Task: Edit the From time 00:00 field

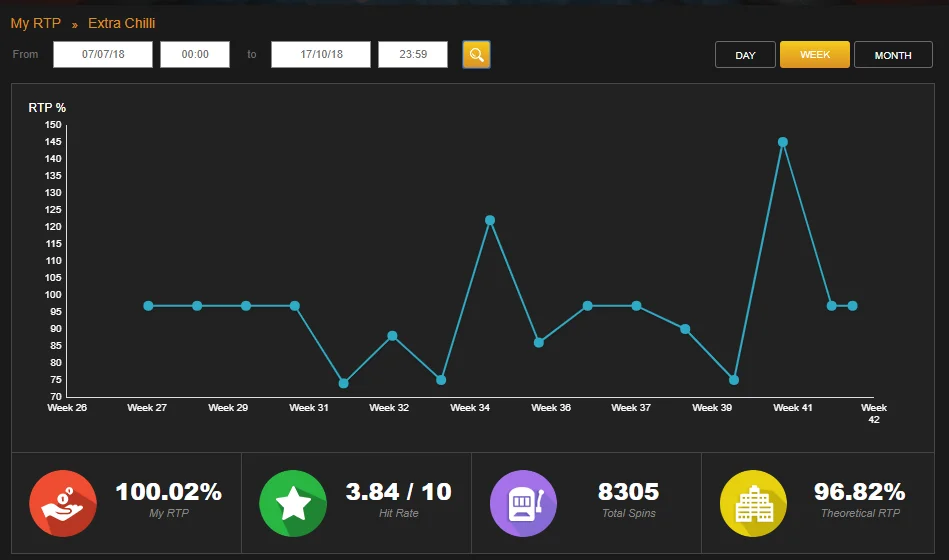Action: pyautogui.click(x=195, y=54)
